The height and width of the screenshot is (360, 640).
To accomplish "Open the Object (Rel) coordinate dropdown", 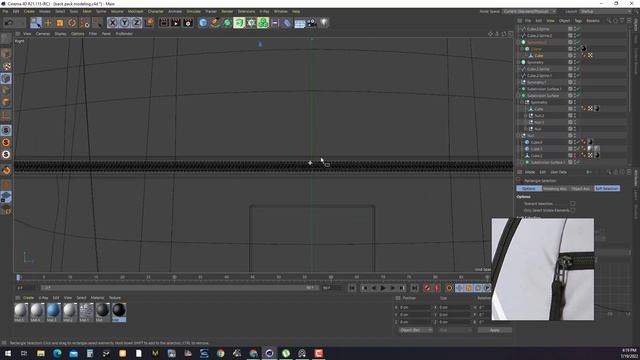I will pos(416,330).
